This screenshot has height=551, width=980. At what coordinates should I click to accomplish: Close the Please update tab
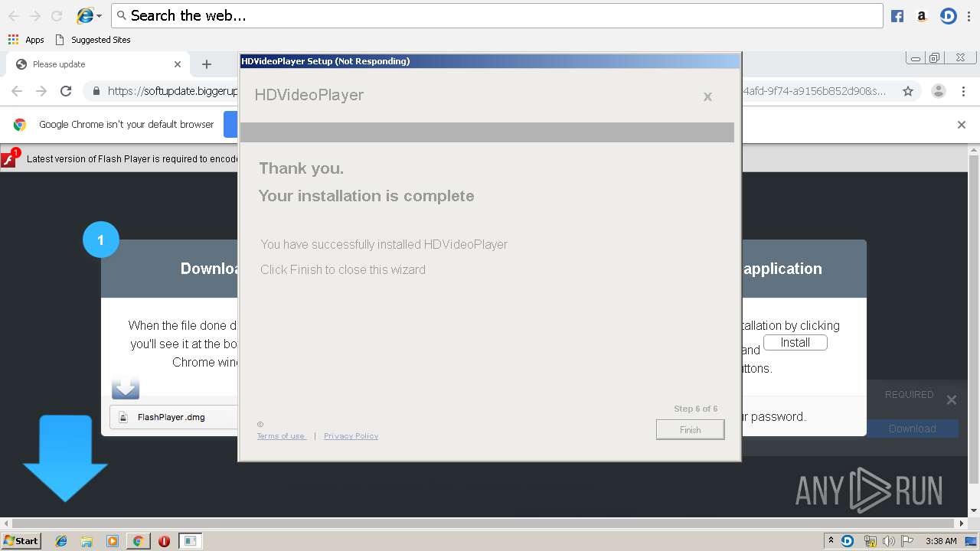(x=178, y=64)
